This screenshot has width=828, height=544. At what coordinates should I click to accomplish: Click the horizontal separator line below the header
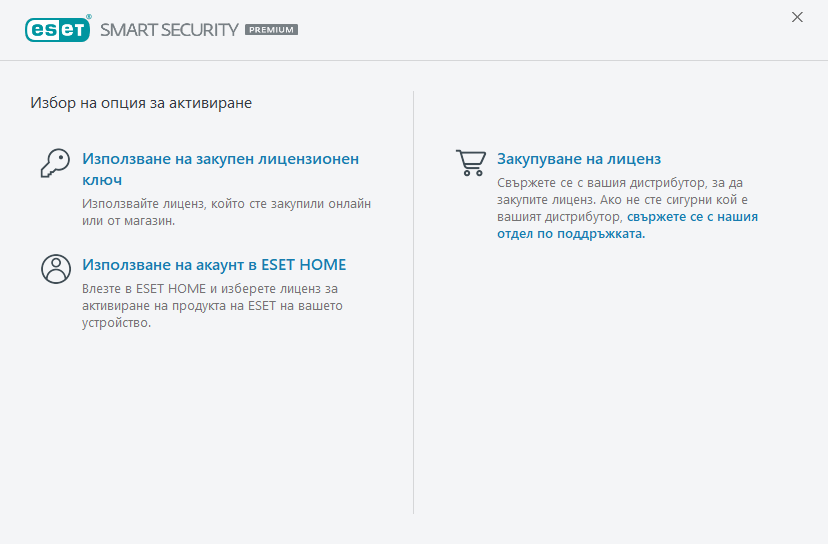(414, 60)
